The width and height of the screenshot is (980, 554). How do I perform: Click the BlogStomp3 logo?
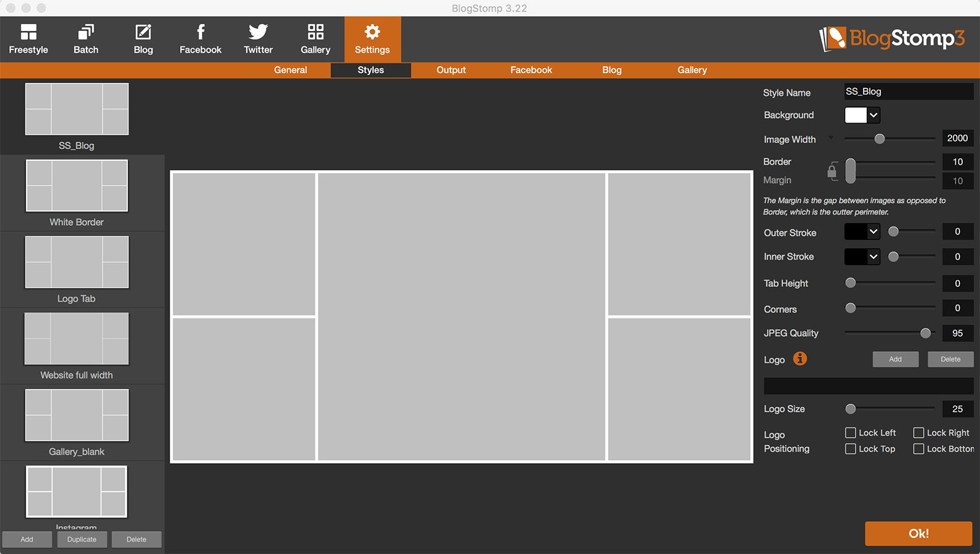pos(892,38)
